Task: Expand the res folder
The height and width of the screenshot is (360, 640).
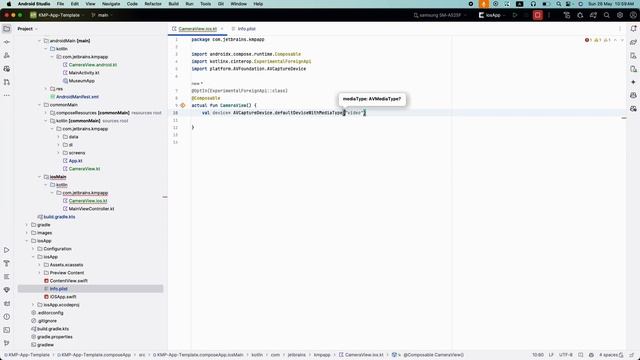Action: pyautogui.click(x=46, y=89)
